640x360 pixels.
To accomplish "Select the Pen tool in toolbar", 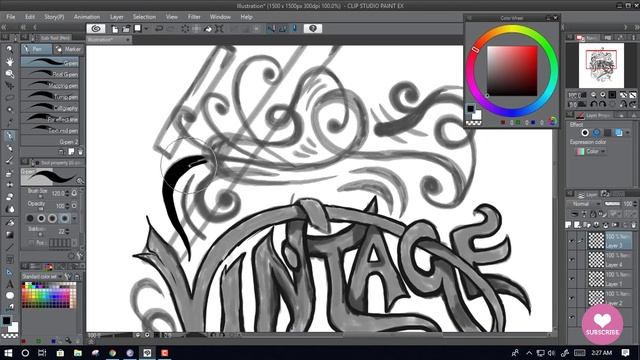I will tap(9, 135).
